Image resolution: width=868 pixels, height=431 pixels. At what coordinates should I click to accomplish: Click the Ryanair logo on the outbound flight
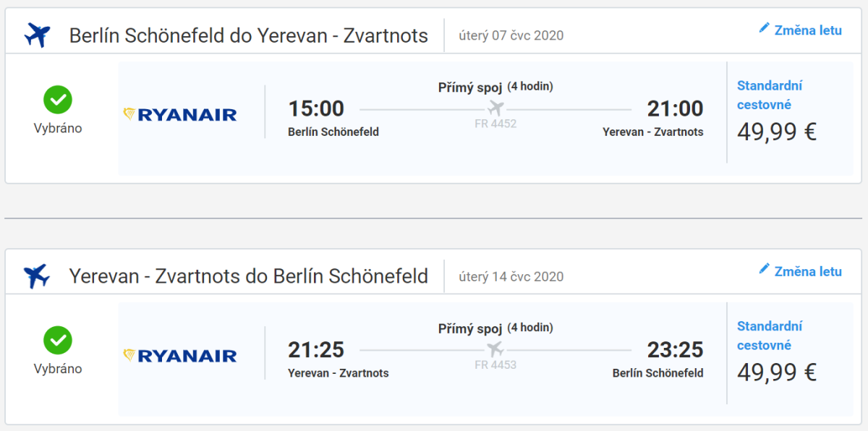(x=181, y=114)
